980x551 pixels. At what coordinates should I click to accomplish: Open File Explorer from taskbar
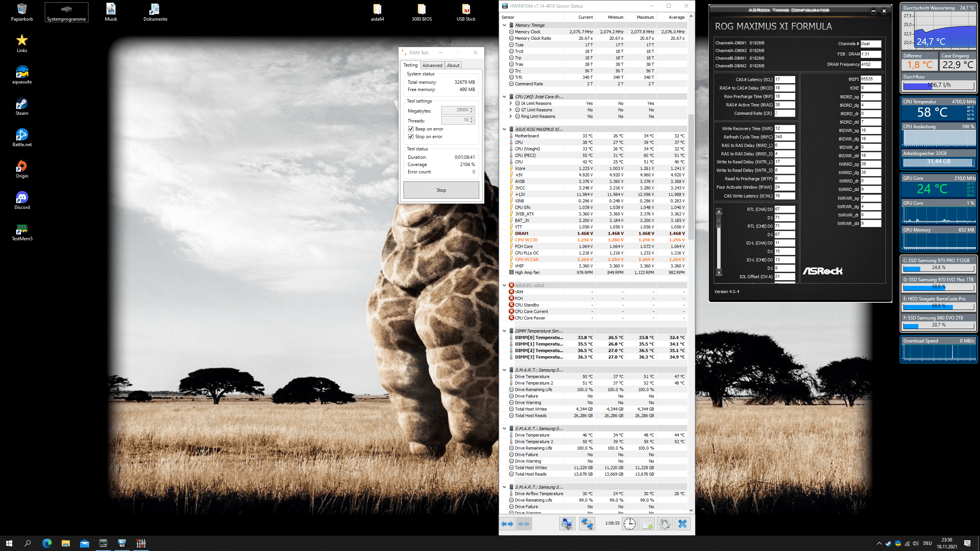coord(66,543)
